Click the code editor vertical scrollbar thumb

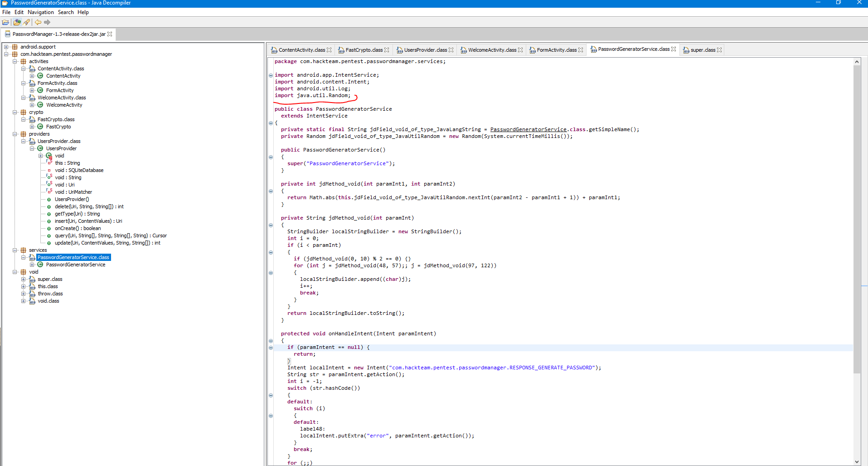click(857, 219)
